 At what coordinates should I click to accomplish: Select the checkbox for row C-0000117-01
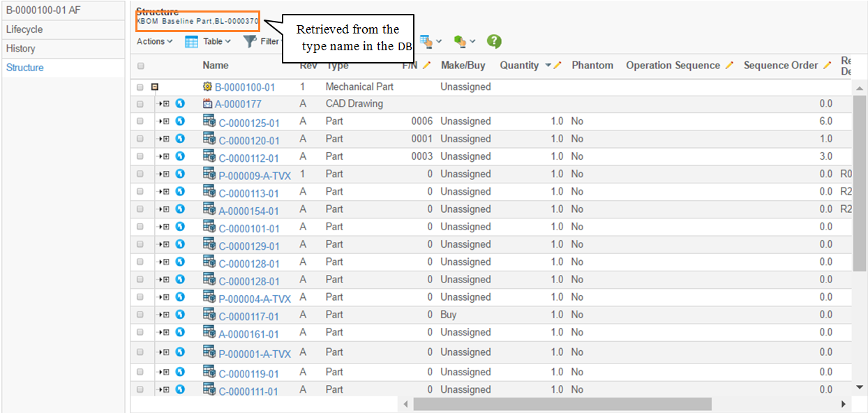(141, 315)
